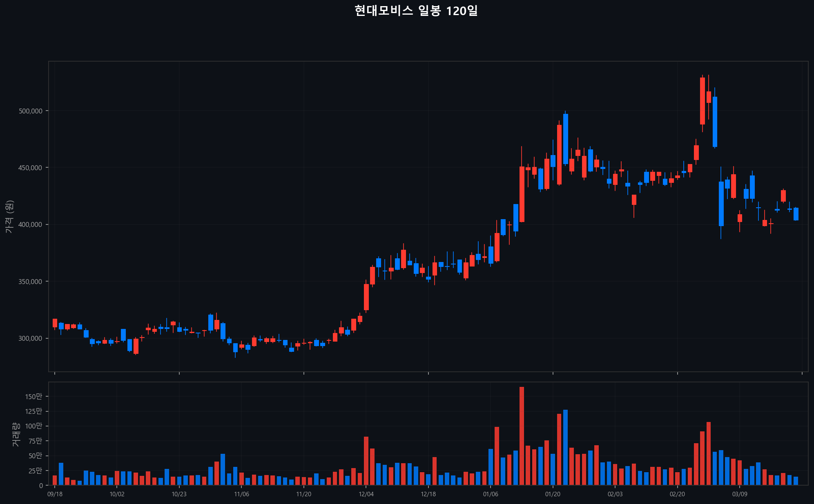Click the 75만 volume axis label

pyautogui.click(x=35, y=441)
